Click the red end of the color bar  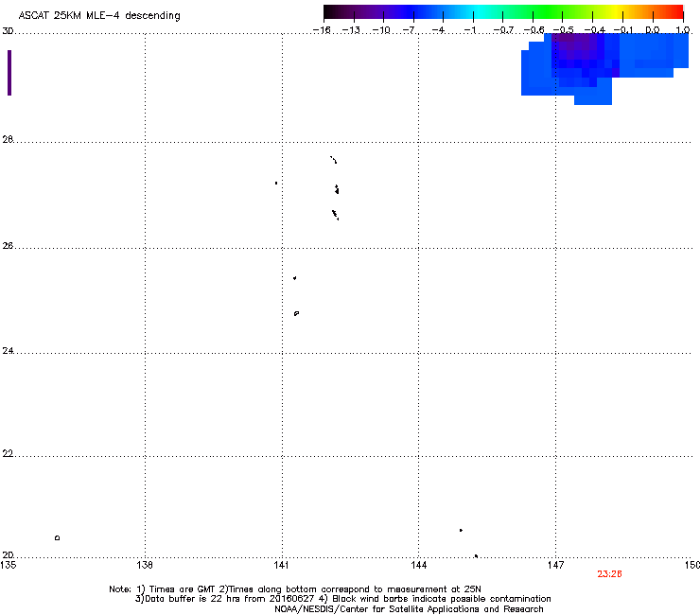coord(674,12)
